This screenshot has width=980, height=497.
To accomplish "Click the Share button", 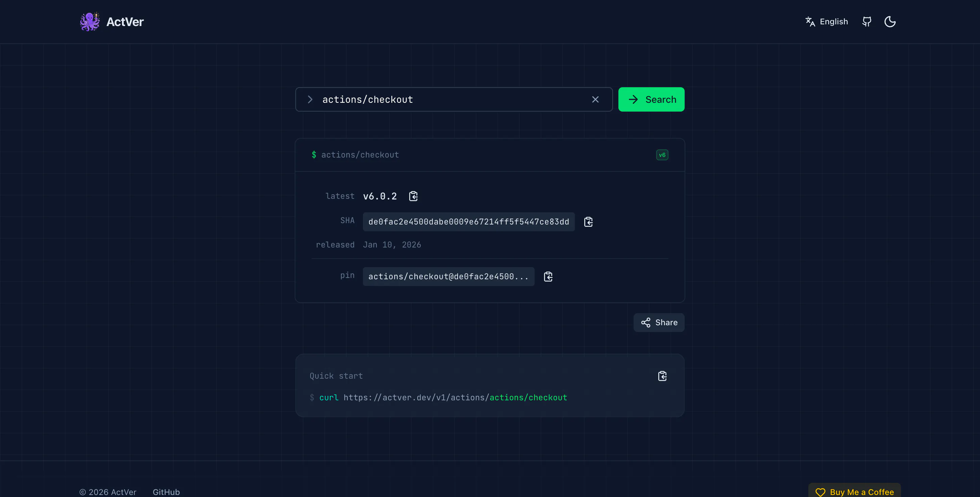I will [x=659, y=323].
